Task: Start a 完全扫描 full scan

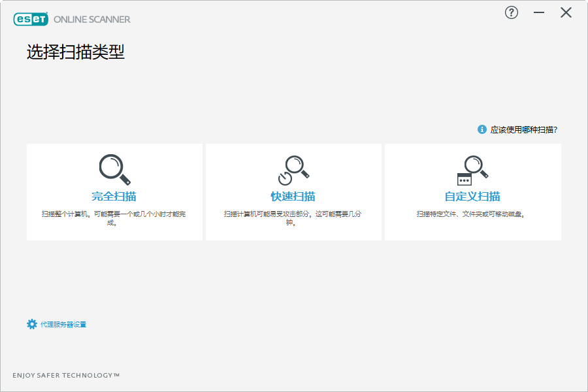Action: click(114, 193)
